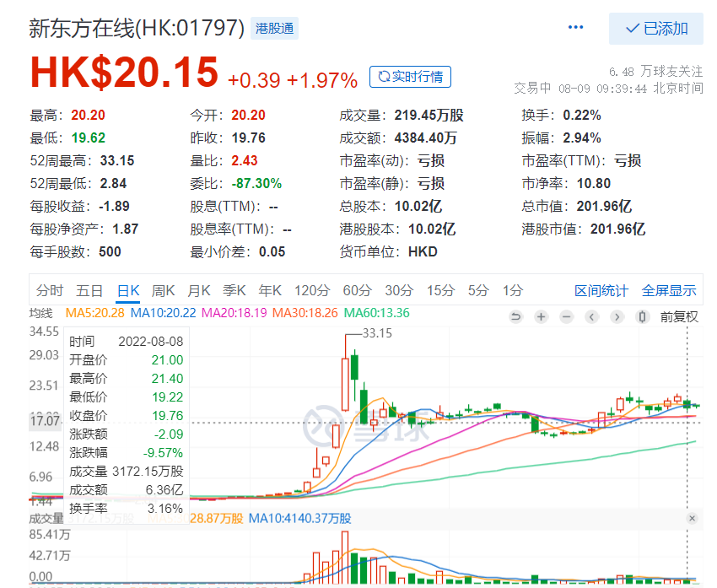Toggle the candlestick style icon
717x588 pixels.
643,317
